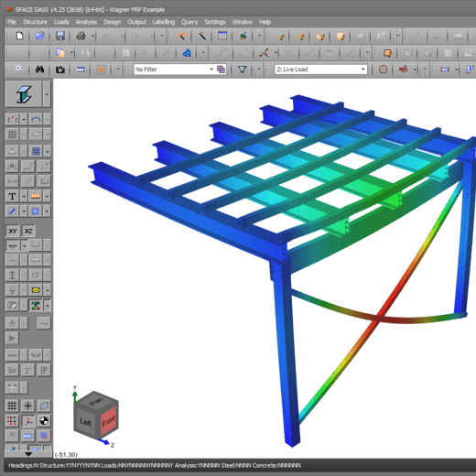Open the Query menu
Image resolution: width=476 pixels, height=476 pixels.
pyautogui.click(x=189, y=22)
